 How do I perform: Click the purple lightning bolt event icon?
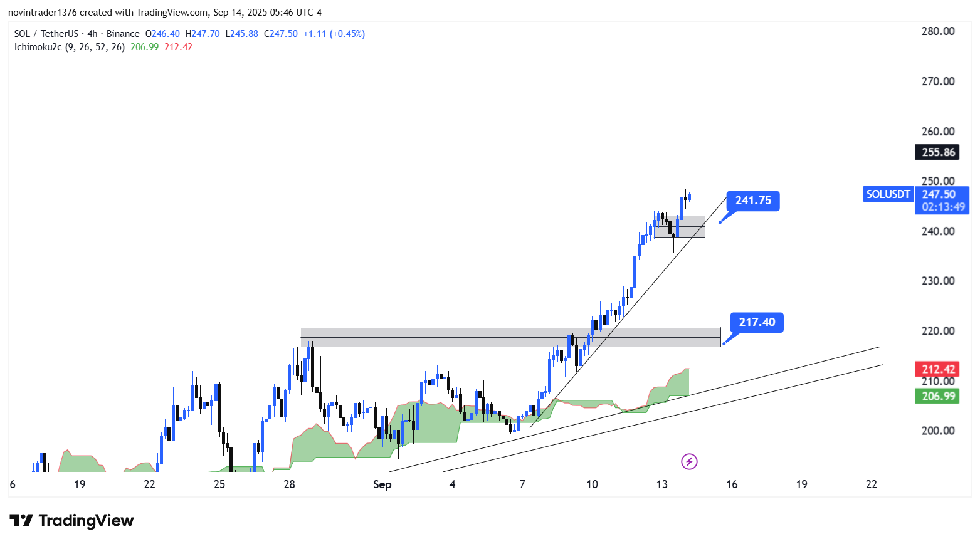point(689,462)
